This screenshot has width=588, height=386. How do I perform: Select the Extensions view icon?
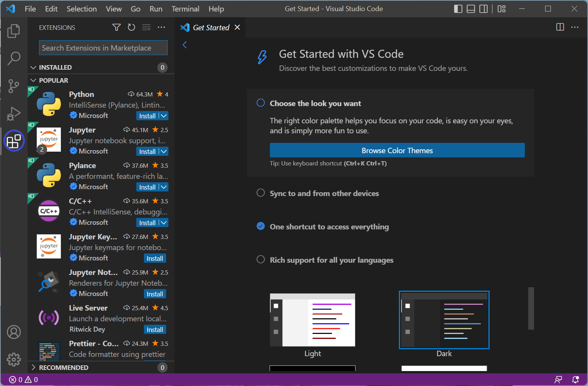pos(14,141)
